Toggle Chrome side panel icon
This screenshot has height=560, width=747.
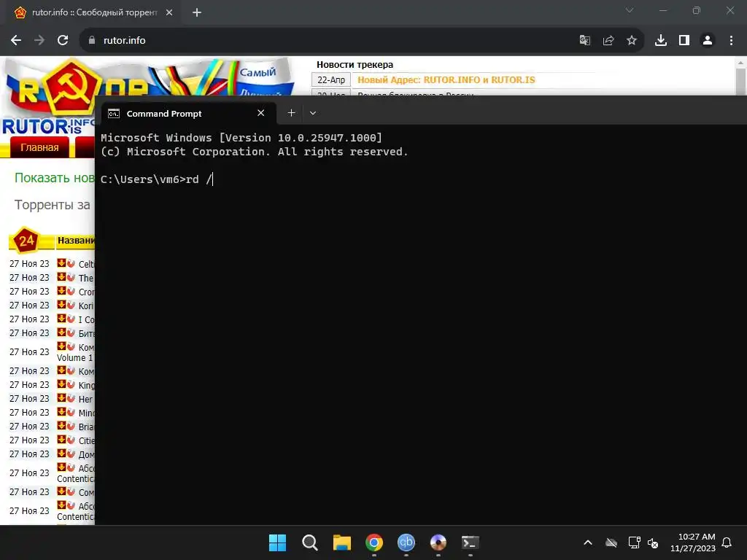[684, 41]
